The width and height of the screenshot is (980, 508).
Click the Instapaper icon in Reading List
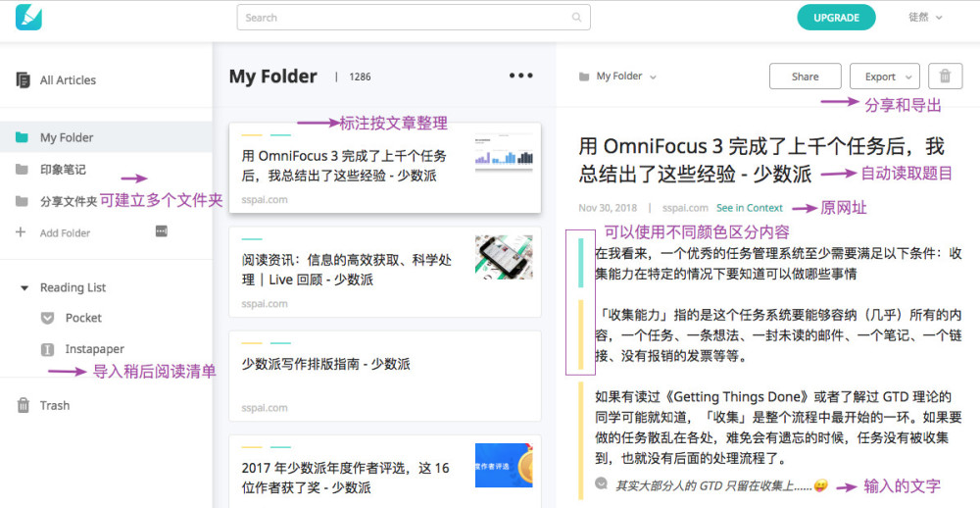click(x=47, y=349)
